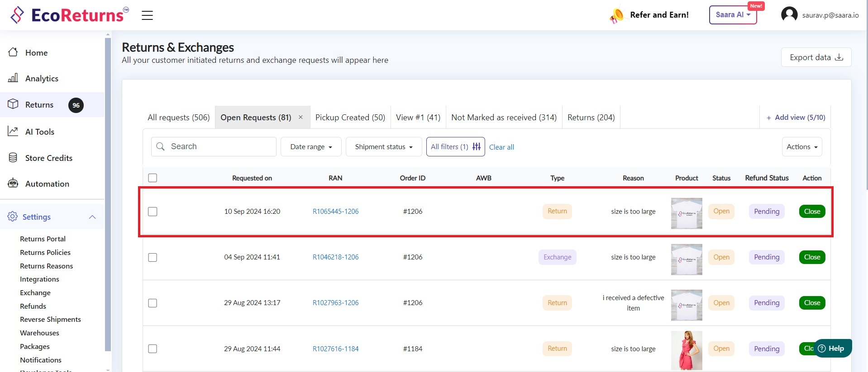868x372 pixels.
Task: Click the Clear all filters link
Action: point(501,147)
